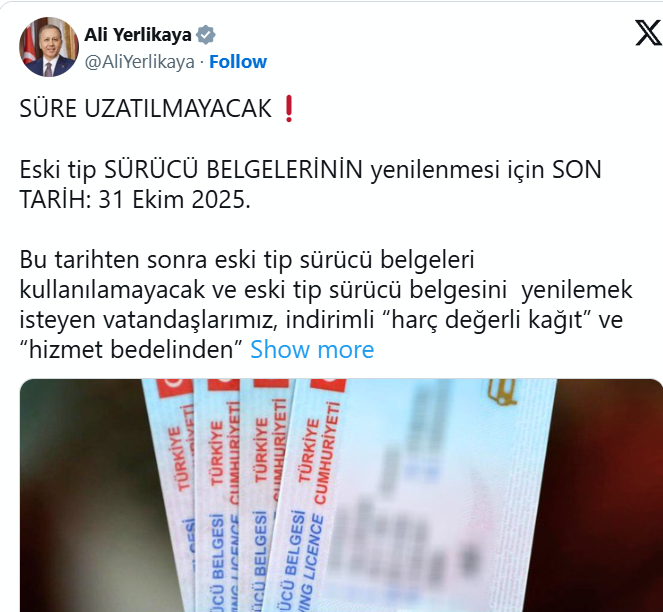Click Ali Yerlikaya's profile avatar

(49, 47)
